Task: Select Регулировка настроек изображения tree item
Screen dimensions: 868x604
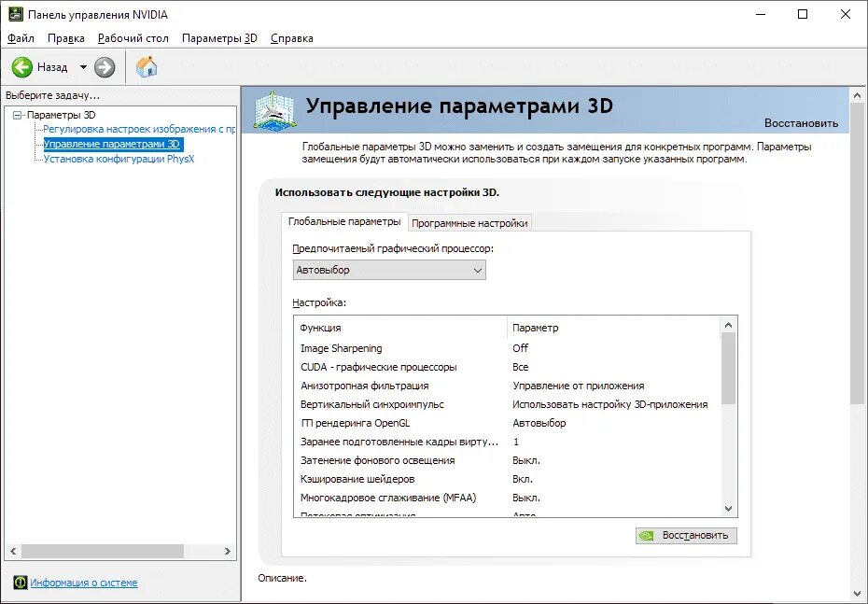Action: point(139,129)
